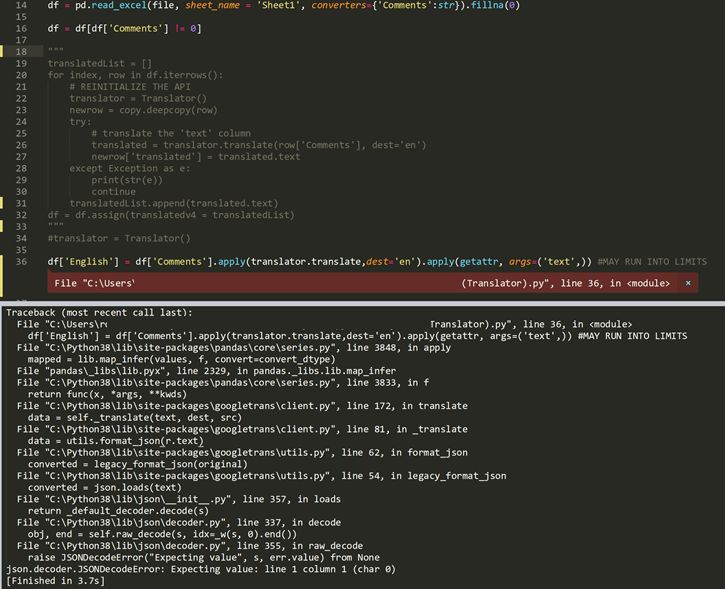Click the sheet_name argument in line 14
The width and height of the screenshot is (725, 589).
click(x=212, y=5)
